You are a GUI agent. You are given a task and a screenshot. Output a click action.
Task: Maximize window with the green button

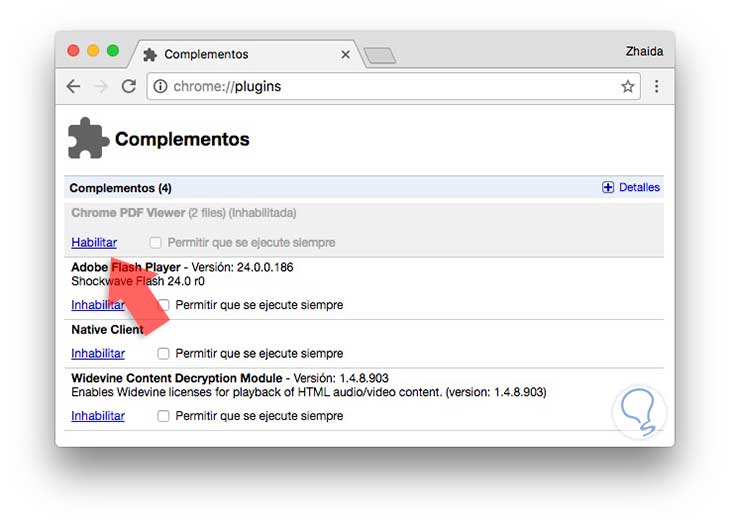point(113,50)
